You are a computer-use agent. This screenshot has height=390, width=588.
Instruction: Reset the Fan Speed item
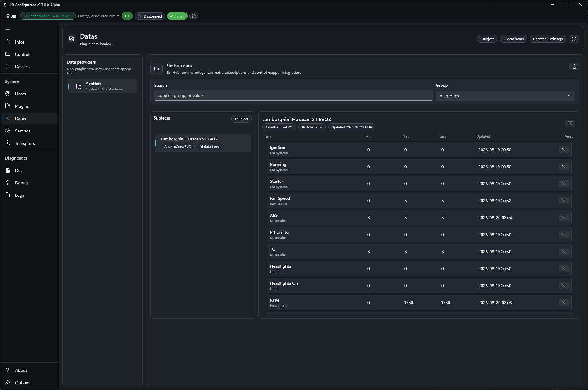[x=564, y=201]
